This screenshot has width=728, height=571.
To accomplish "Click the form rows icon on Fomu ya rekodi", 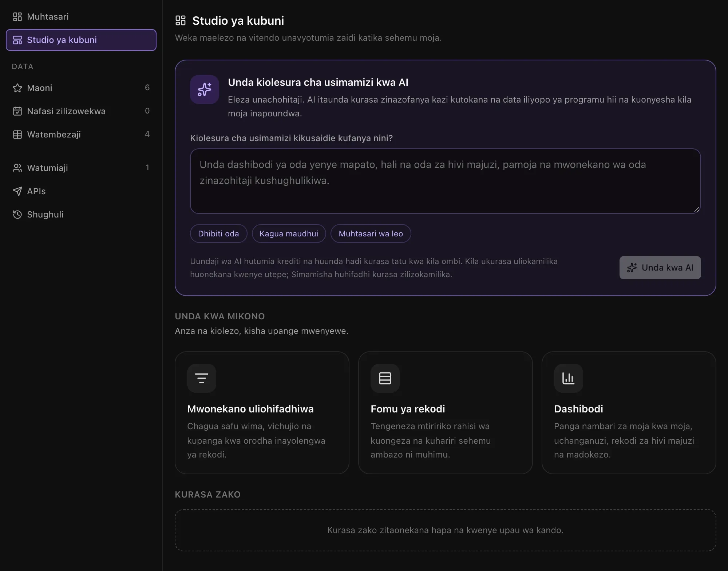I will 385,378.
